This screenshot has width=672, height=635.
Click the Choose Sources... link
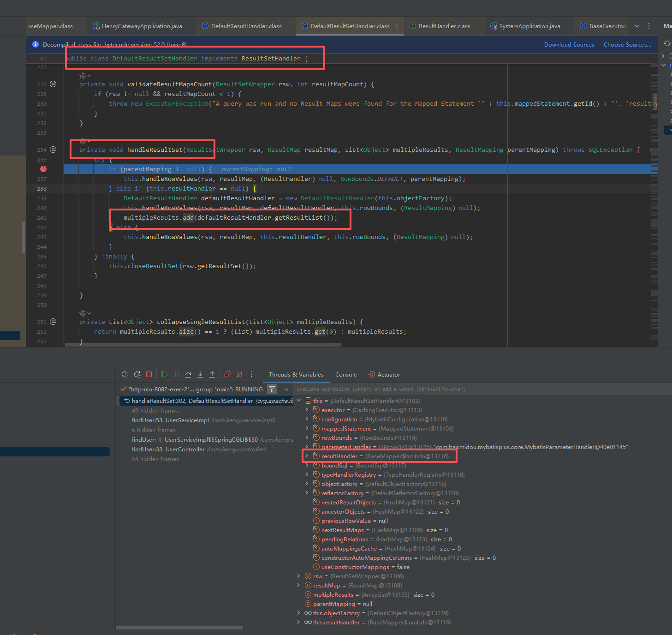tap(627, 45)
